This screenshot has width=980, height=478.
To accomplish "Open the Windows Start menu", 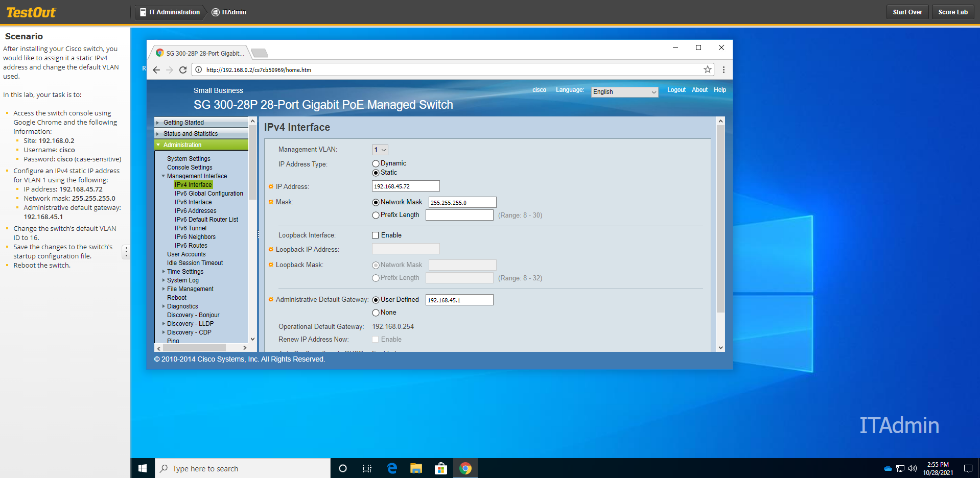I will click(143, 468).
